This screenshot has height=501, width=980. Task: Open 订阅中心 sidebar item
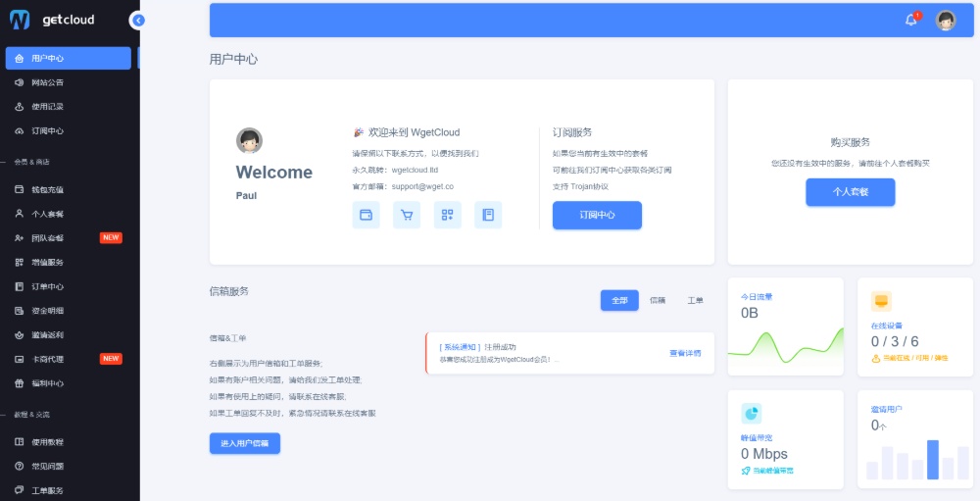coord(69,130)
